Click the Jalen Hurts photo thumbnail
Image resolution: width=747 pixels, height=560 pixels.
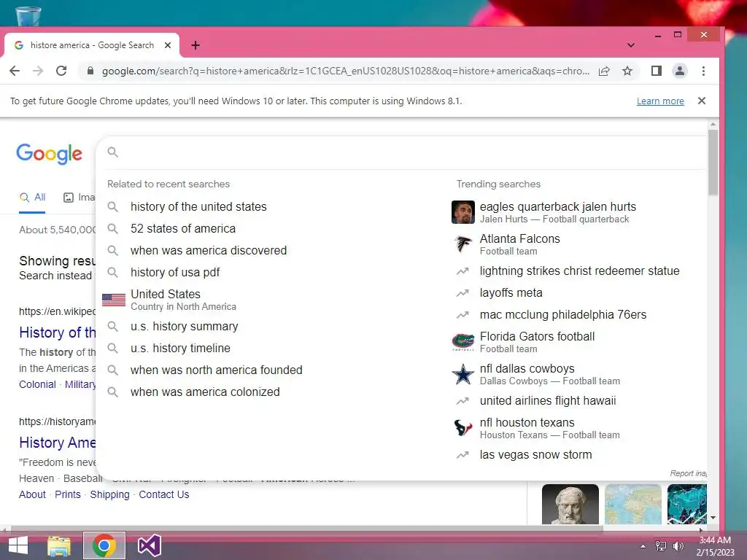[x=463, y=212]
